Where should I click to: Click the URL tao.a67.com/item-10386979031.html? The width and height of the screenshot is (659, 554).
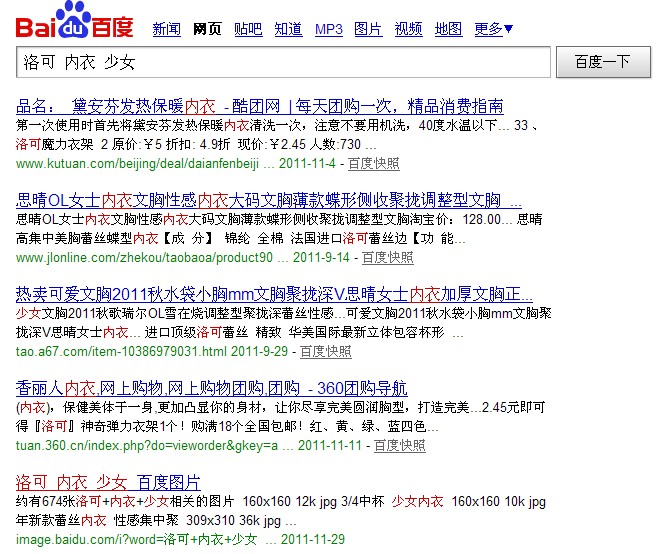121,351
